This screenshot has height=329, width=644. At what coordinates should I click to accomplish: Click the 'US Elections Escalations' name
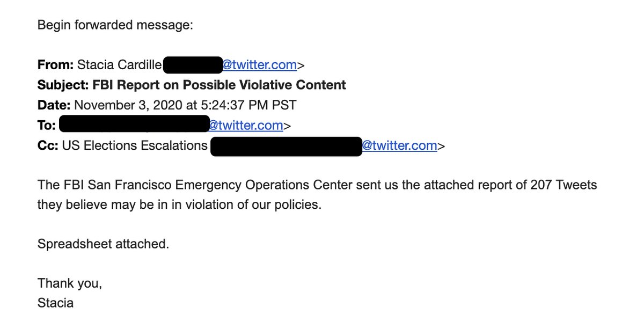(135, 145)
